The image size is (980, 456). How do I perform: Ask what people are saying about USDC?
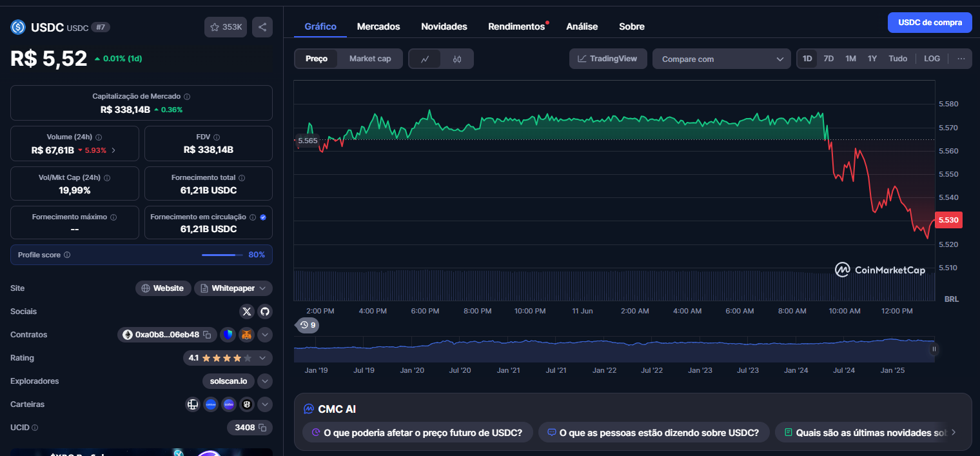[653, 433]
